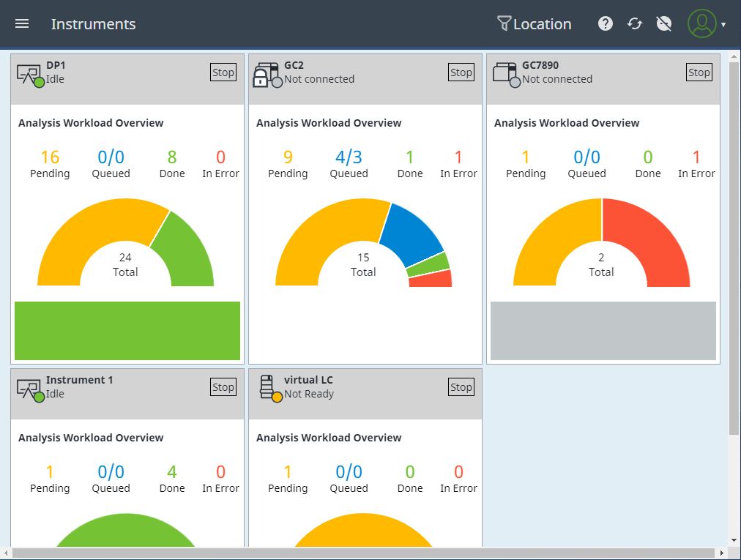Click DP1 pending count 16
Viewport: 741px width, 560px height.
click(50, 157)
